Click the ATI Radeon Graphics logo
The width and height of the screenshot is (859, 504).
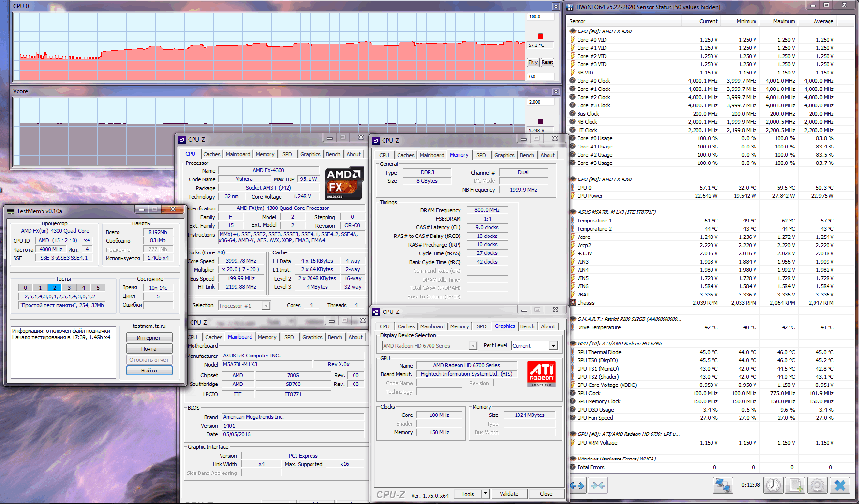(x=541, y=374)
